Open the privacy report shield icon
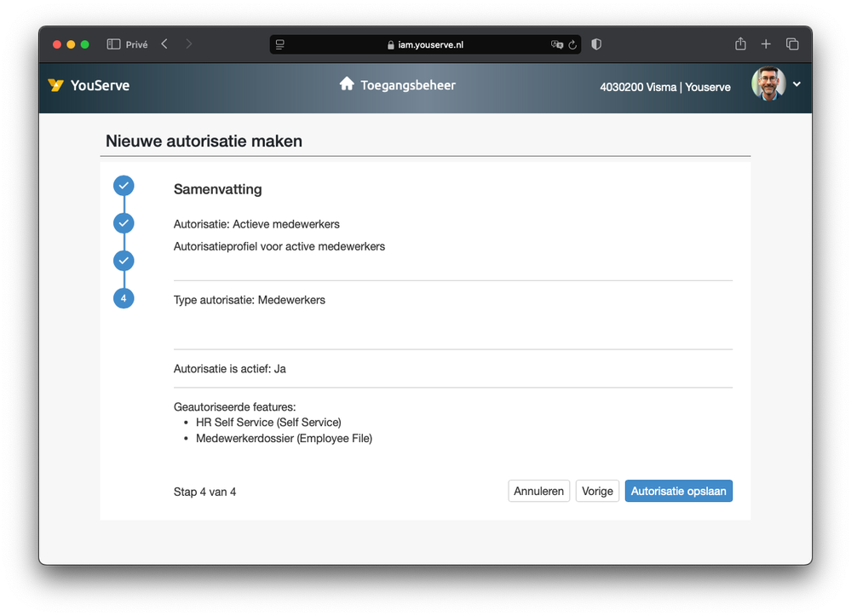Viewport: 851px width, 616px height. (596, 44)
